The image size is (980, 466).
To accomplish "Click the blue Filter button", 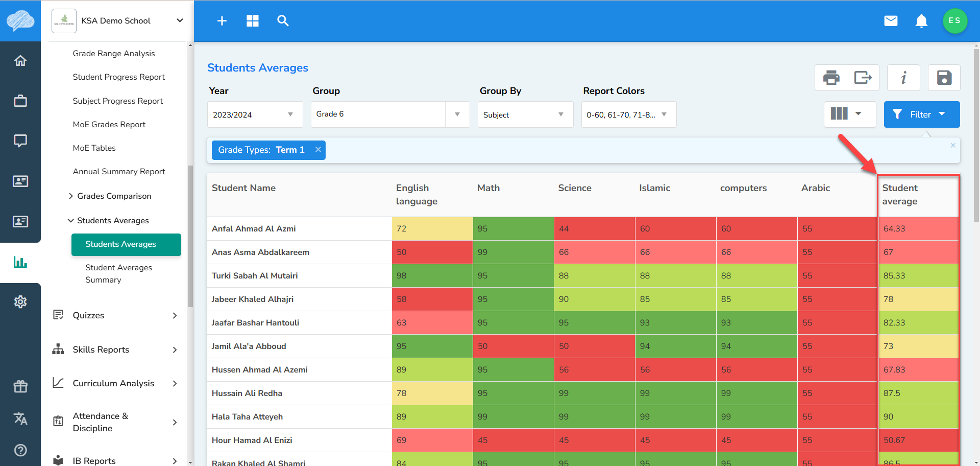I will pos(922,114).
